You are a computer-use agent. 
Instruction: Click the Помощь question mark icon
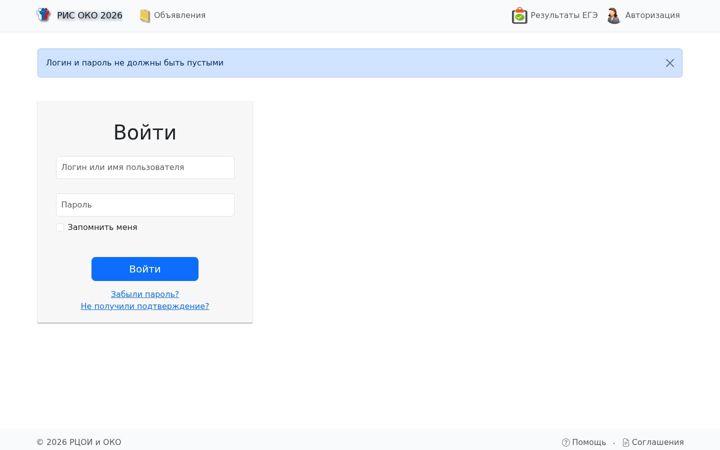click(566, 442)
